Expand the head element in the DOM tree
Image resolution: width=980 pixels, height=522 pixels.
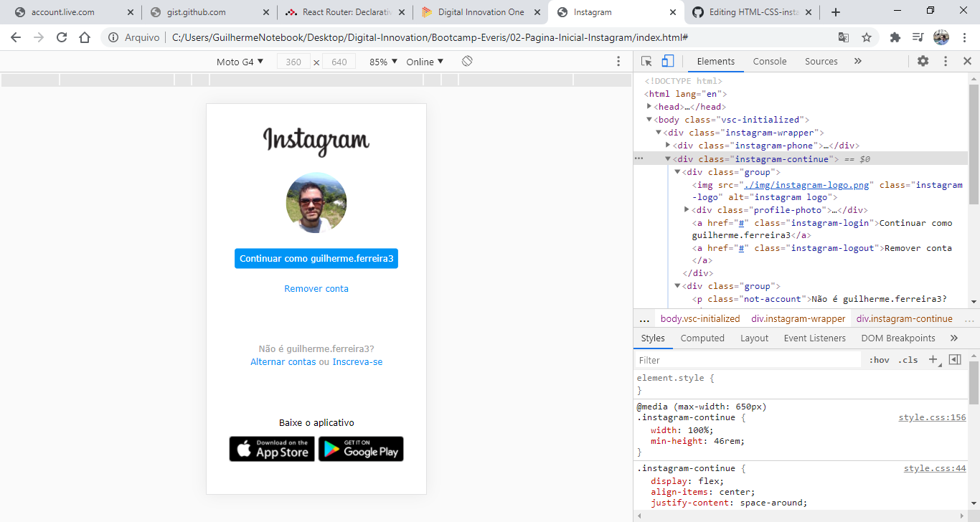[649, 106]
